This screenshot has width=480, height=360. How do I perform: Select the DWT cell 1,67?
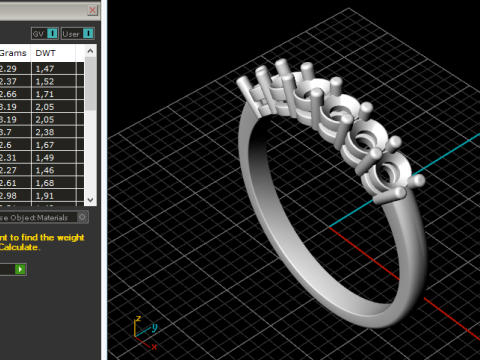point(54,145)
